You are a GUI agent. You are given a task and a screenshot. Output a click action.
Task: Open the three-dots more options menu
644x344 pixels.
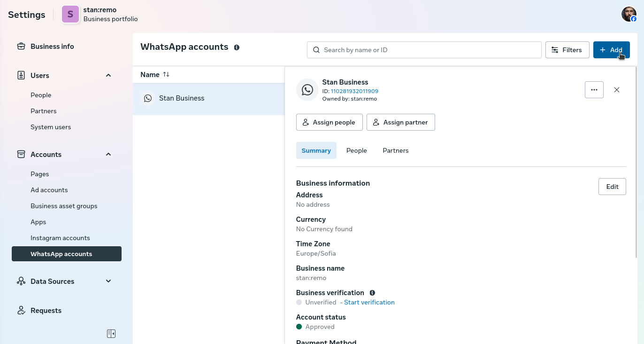pos(594,90)
